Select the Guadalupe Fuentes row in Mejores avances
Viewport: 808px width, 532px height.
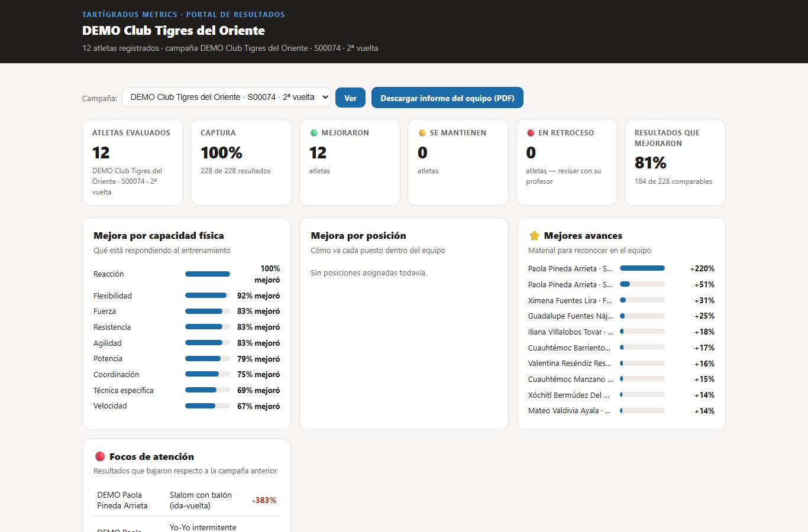(x=621, y=316)
